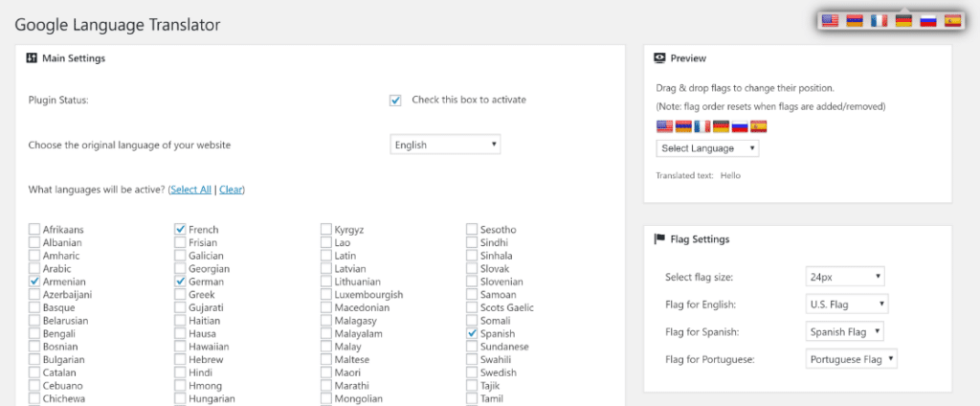The image size is (980, 406).
Task: Click the French flag in the floating flag bar
Action: pos(879,20)
